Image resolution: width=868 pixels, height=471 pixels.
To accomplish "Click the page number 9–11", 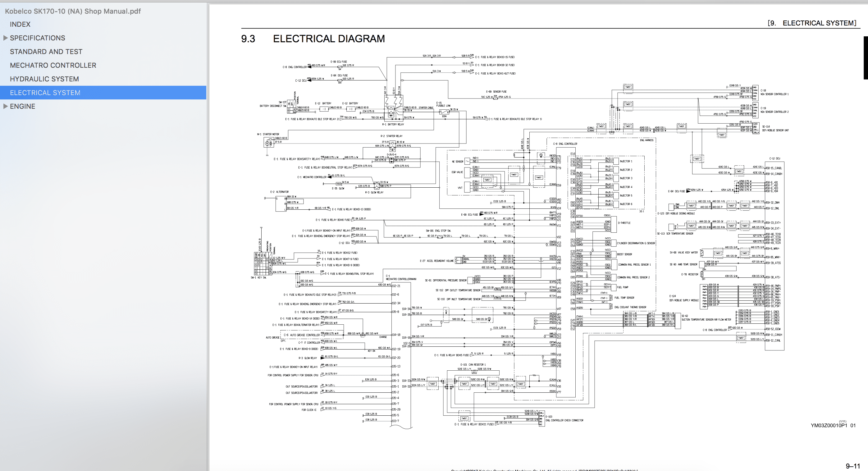I will coord(852,466).
